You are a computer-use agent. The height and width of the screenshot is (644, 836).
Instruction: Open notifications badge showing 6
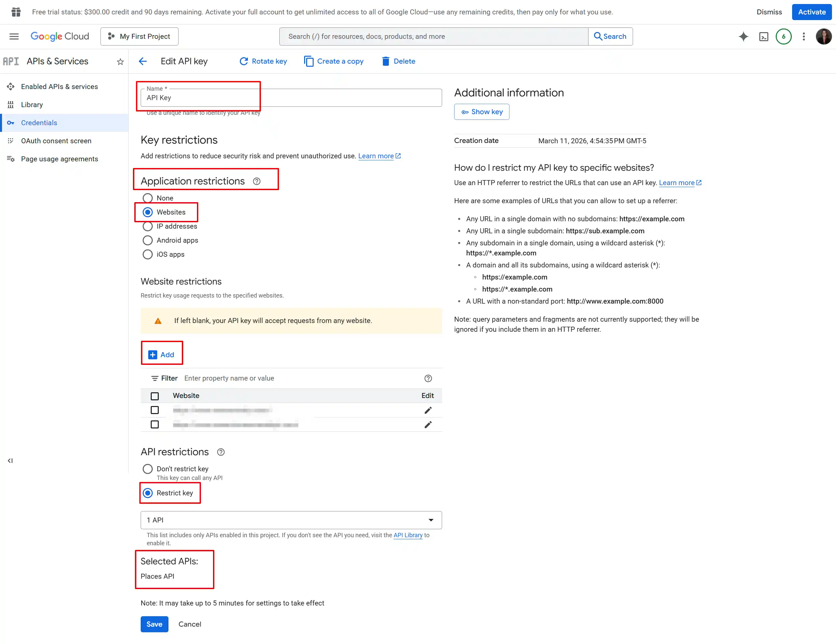pos(783,37)
